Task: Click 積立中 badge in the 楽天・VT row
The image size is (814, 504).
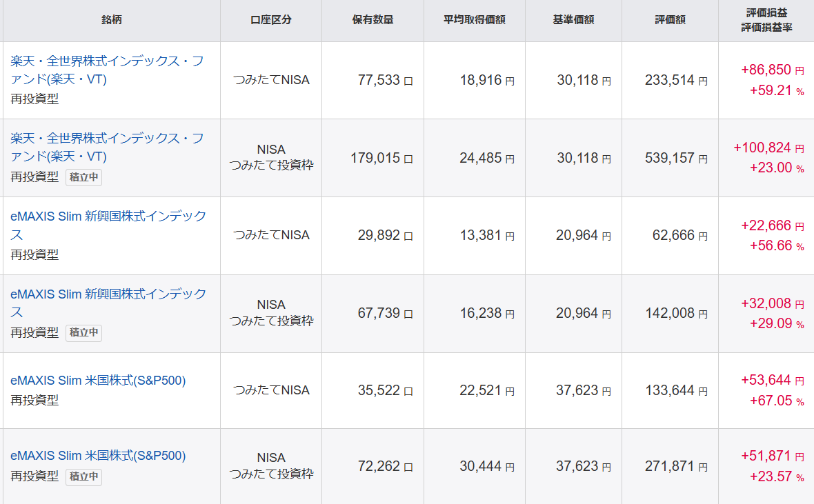Action: point(84,177)
